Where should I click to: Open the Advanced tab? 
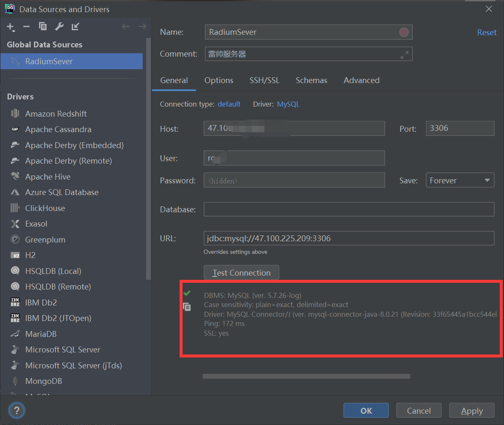pos(361,80)
